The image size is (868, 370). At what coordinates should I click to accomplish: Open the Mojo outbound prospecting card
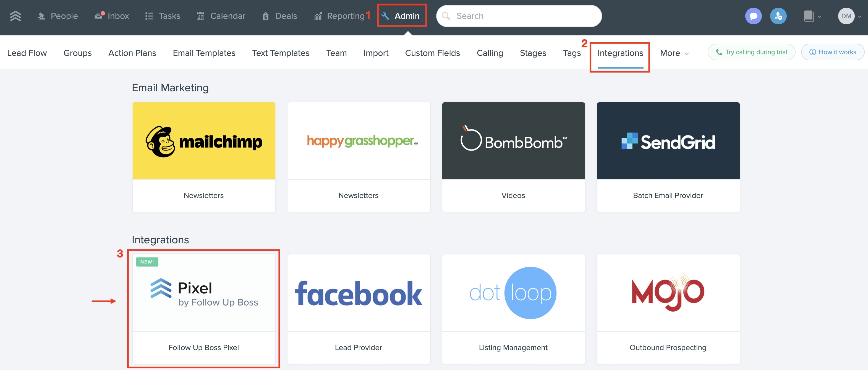coord(668,309)
